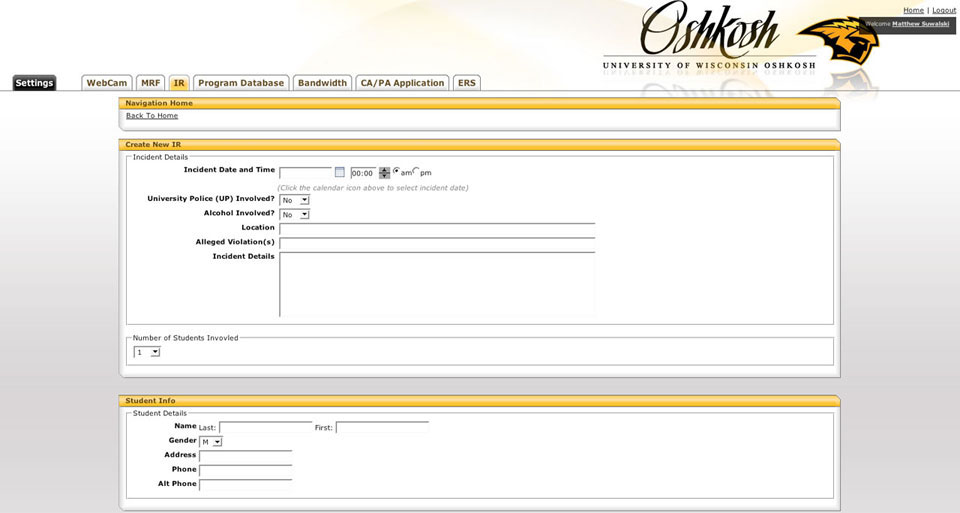Click the Oshkosh university wordmark logo
Screen dimensions: 960x513
(x=710, y=36)
